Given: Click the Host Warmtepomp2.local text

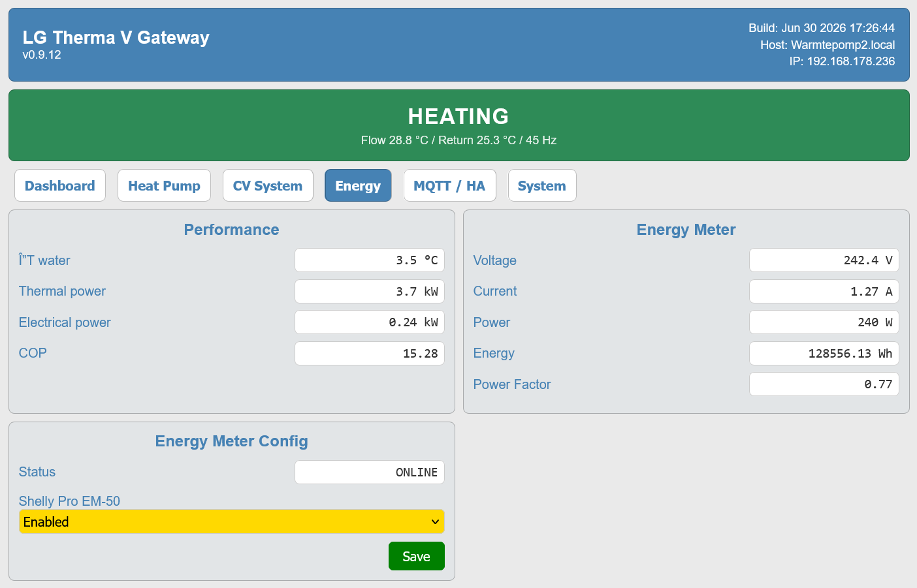Looking at the screenshot, I should (828, 45).
